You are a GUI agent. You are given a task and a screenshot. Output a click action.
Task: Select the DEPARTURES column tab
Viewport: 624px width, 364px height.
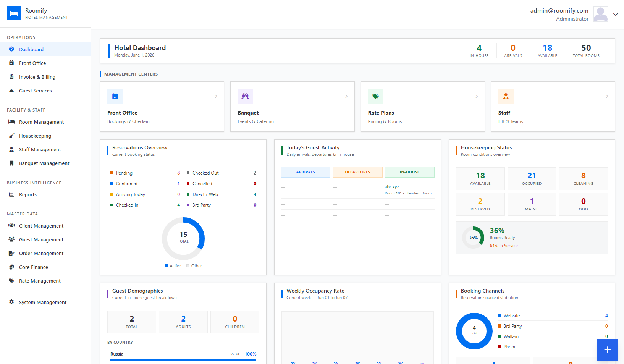click(357, 172)
